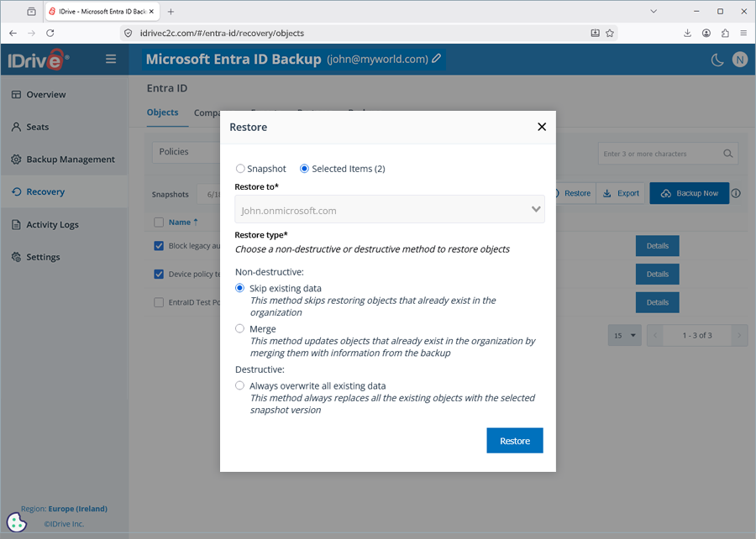Open browser downloads icon

[687, 33]
